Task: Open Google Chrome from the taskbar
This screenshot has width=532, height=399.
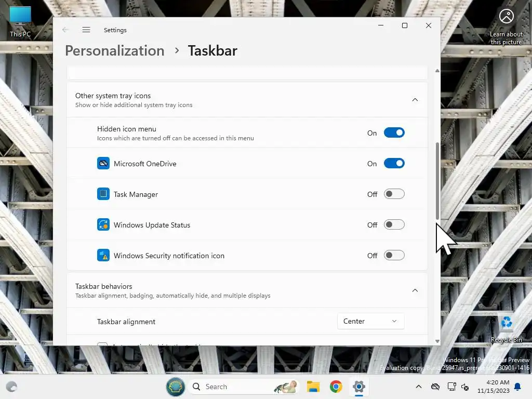Action: pyautogui.click(x=336, y=387)
